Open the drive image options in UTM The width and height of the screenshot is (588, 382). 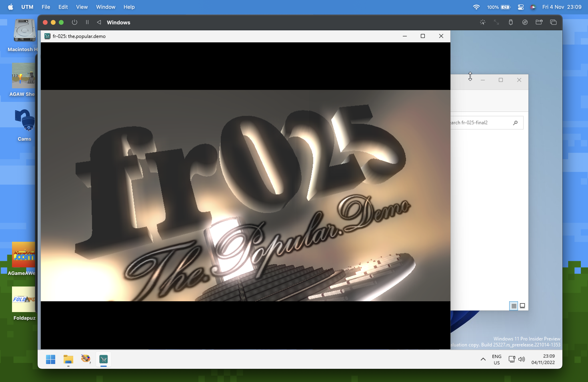525,22
